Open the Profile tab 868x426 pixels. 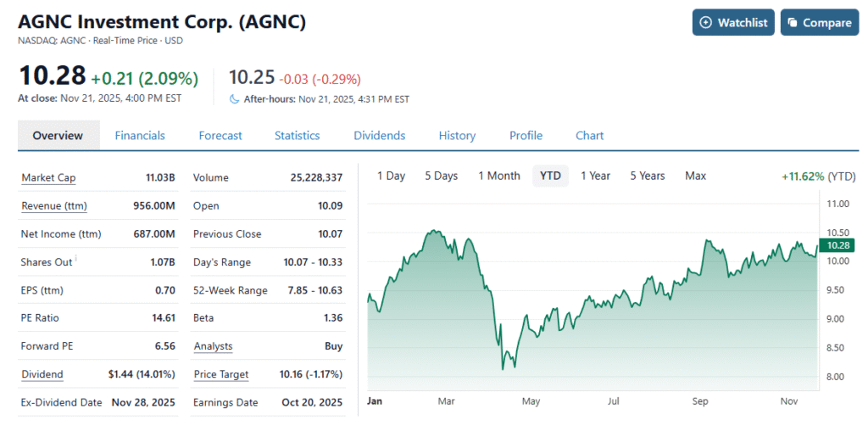coord(526,136)
